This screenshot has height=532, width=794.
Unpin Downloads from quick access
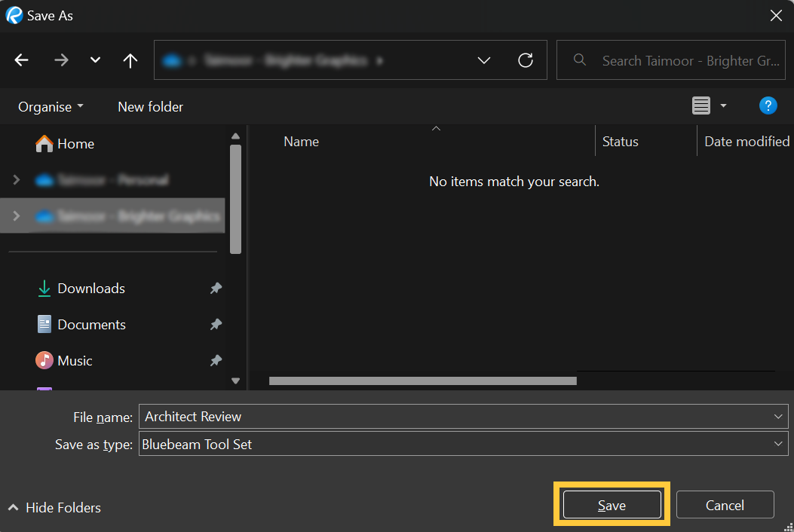coord(216,288)
